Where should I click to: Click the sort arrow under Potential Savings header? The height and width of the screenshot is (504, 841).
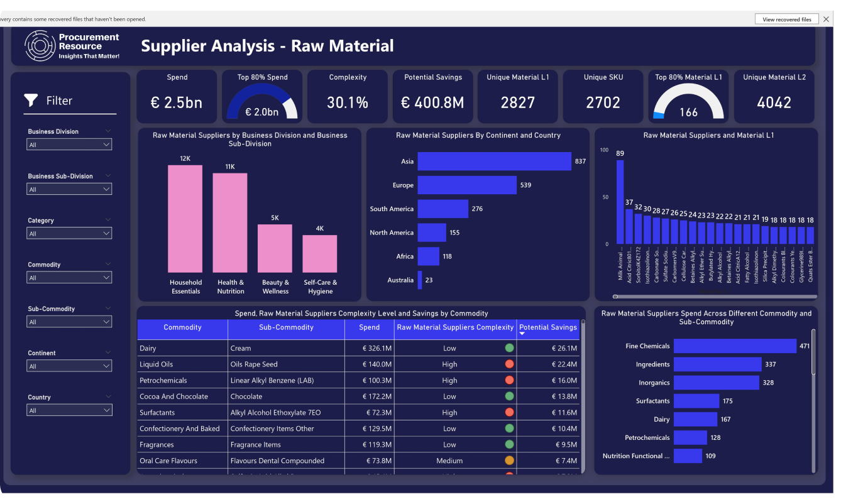(522, 334)
